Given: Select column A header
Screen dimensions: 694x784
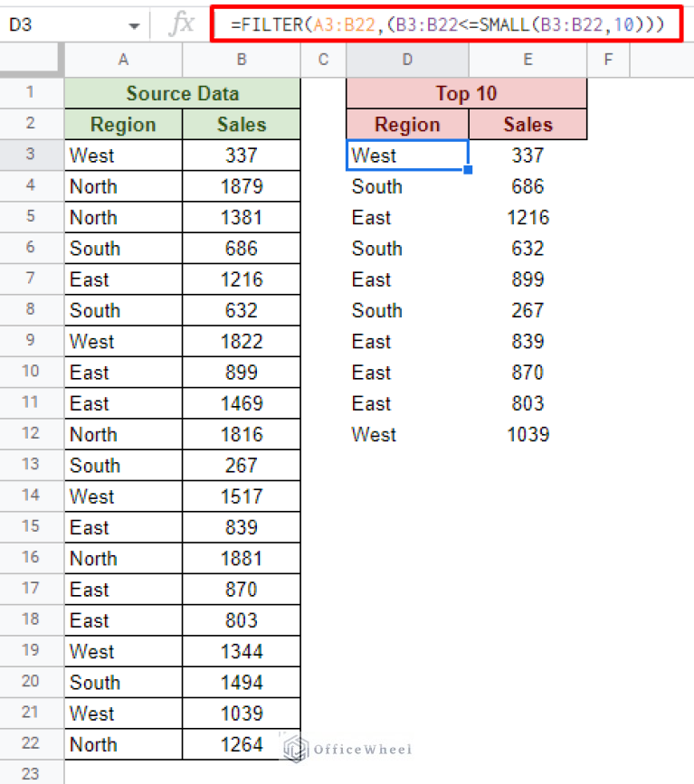Looking at the screenshot, I should click(x=123, y=60).
